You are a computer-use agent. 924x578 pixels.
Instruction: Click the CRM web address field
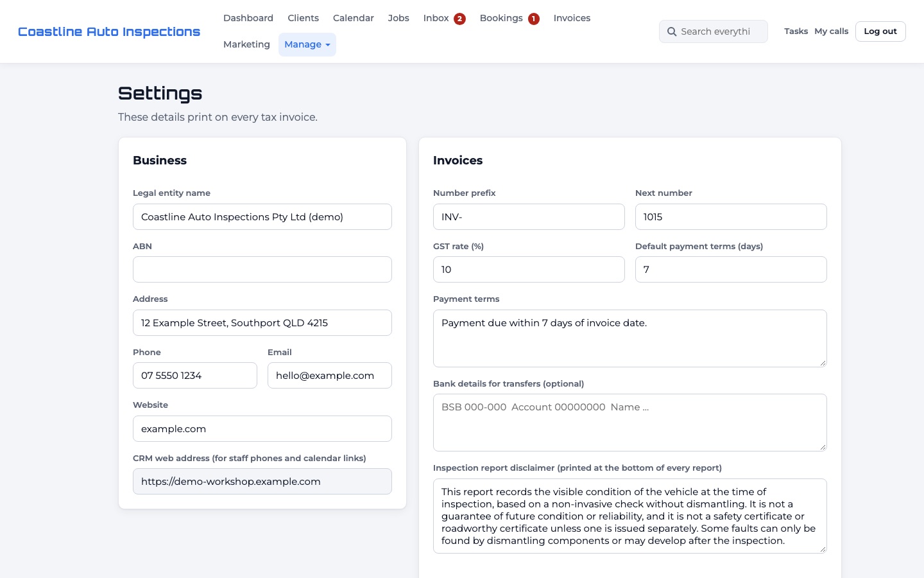(x=262, y=482)
